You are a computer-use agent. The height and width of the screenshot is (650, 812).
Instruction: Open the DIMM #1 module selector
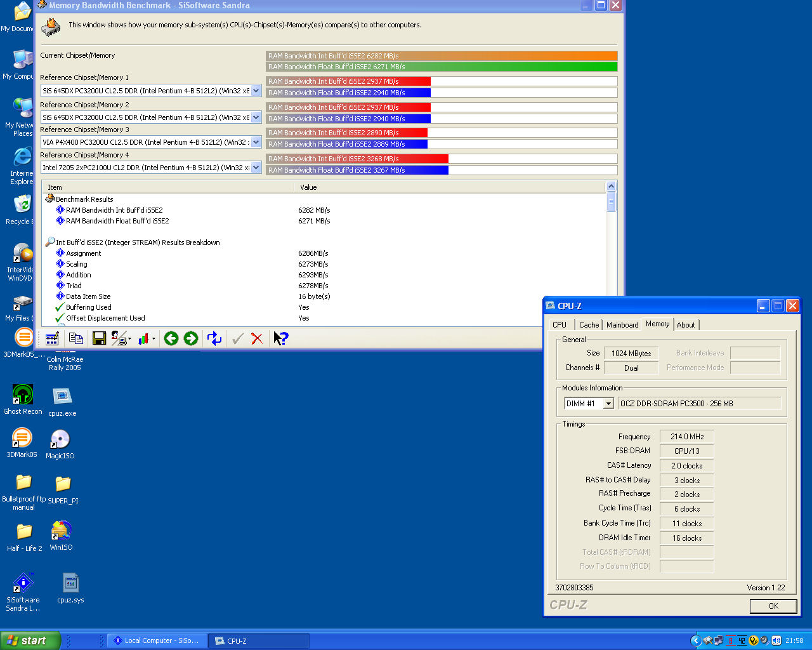[x=608, y=404]
